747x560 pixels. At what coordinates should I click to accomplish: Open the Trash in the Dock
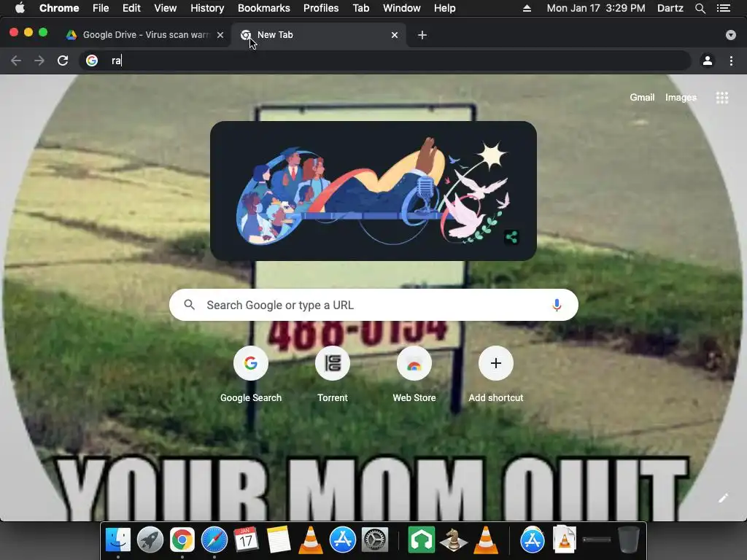coord(628,540)
